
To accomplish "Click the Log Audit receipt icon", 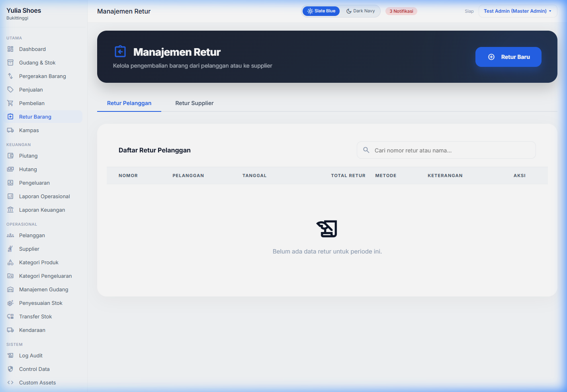I will click(10, 355).
